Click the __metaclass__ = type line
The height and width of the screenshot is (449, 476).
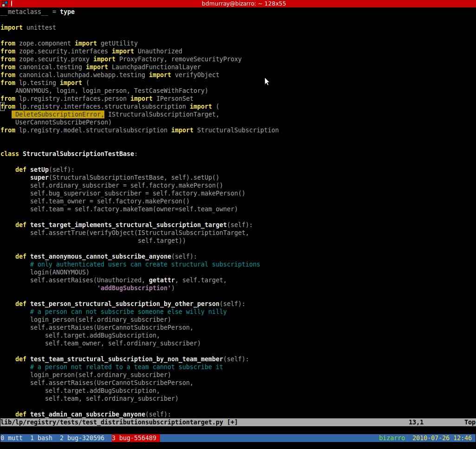38,12
